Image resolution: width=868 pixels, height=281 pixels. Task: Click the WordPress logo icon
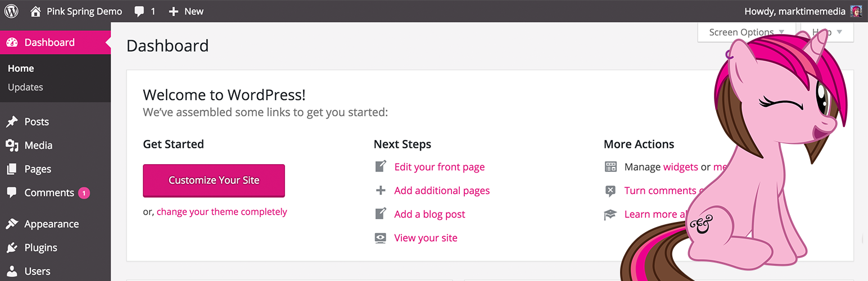click(11, 11)
